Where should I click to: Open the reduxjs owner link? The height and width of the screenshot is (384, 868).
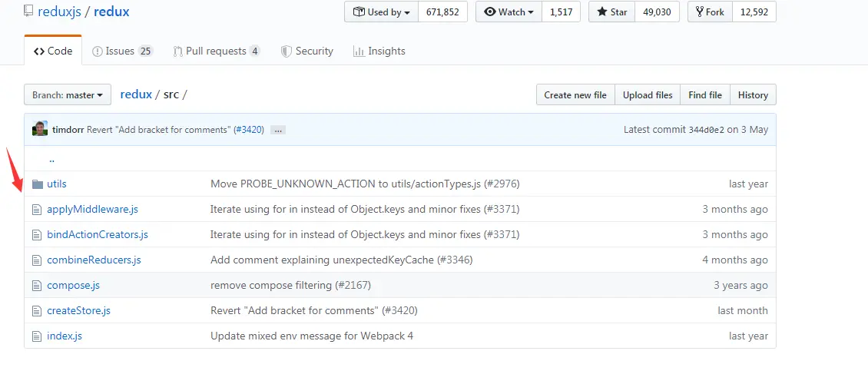click(58, 12)
